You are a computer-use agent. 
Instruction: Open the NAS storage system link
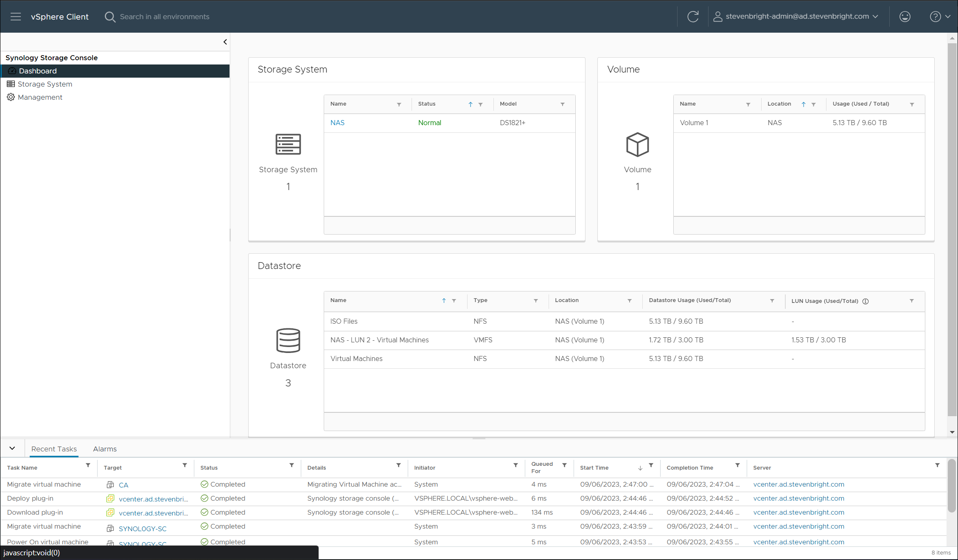pyautogui.click(x=337, y=123)
